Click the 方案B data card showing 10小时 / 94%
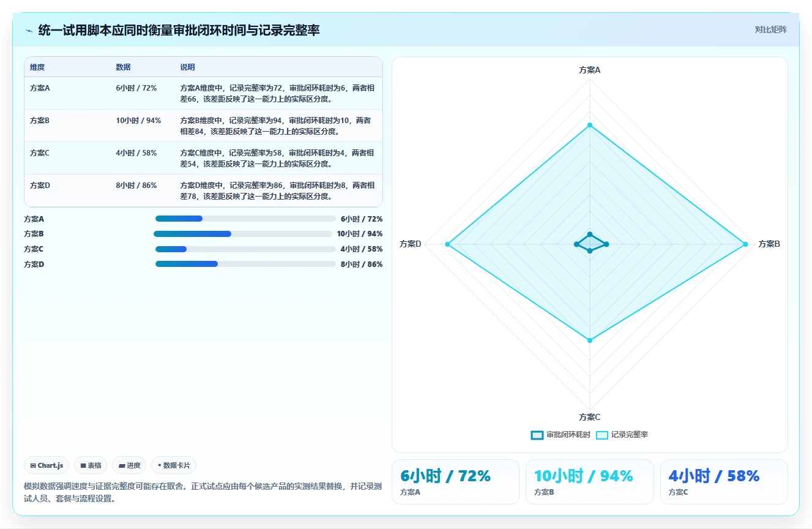Image resolution: width=812 pixels, height=529 pixels. click(x=590, y=482)
